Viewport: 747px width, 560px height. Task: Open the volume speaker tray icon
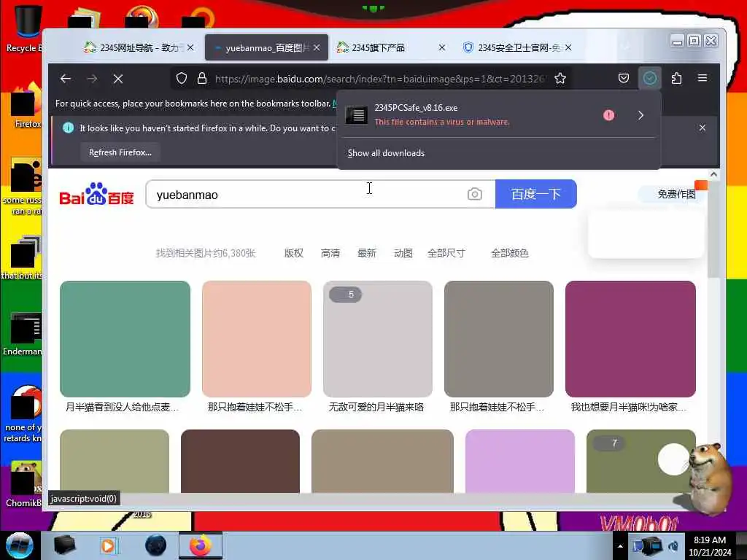pyautogui.click(x=673, y=546)
